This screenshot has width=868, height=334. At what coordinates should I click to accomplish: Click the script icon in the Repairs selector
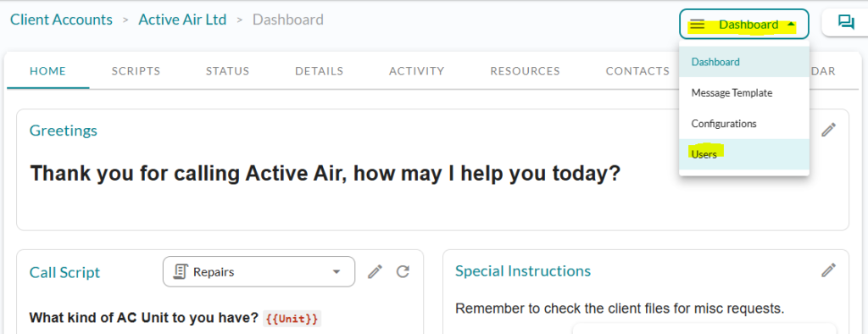click(x=180, y=271)
